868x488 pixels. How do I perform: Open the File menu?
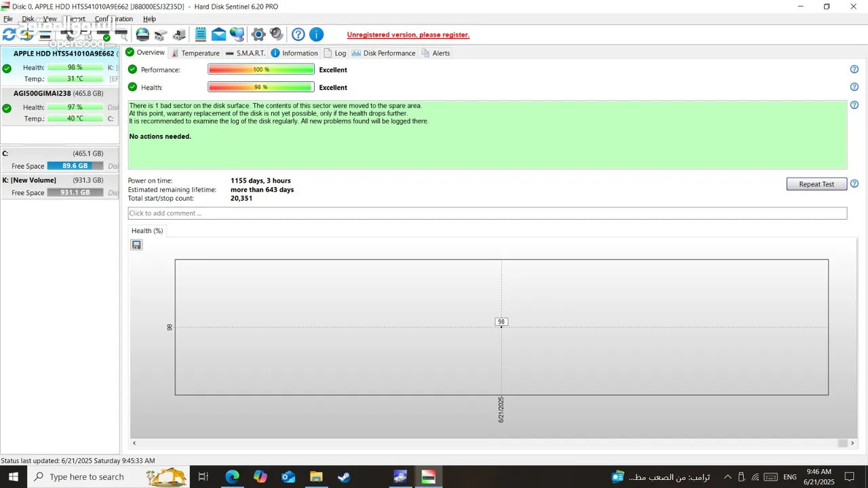pos(8,19)
